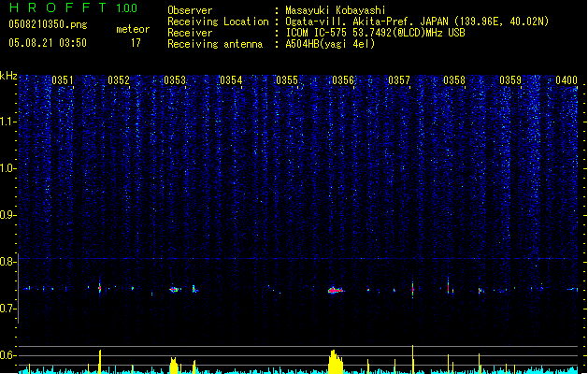Click the tallest thin yellow spike under 0357
The width and height of the screenshot is (588, 374).
[x=413, y=359]
